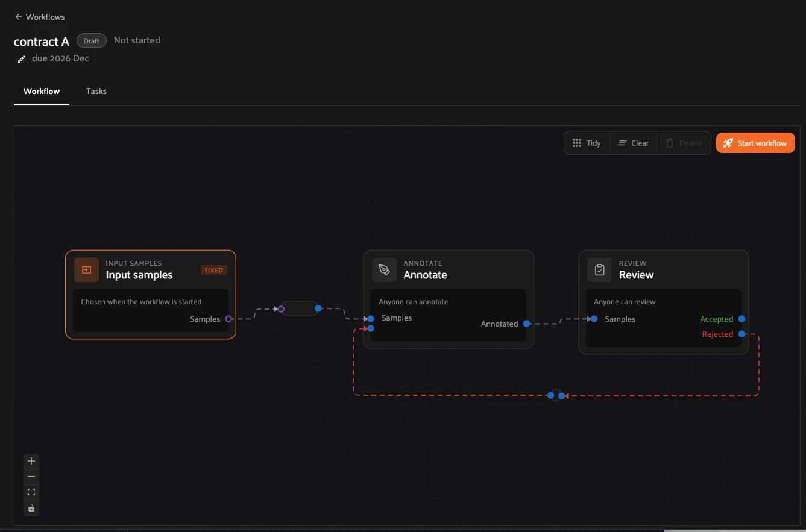Viewport: 806px width, 532px height.
Task: Click the Rejected output port
Action: point(741,334)
